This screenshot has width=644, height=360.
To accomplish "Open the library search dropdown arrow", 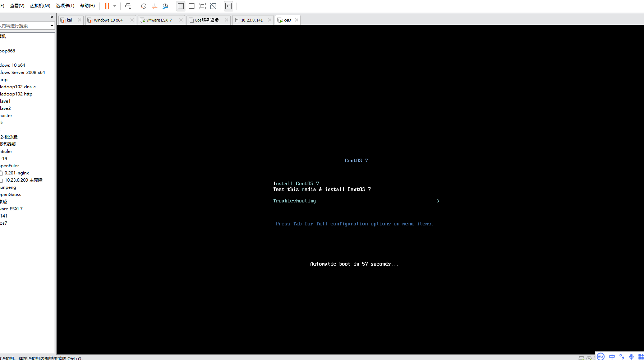I will pyautogui.click(x=52, y=26).
